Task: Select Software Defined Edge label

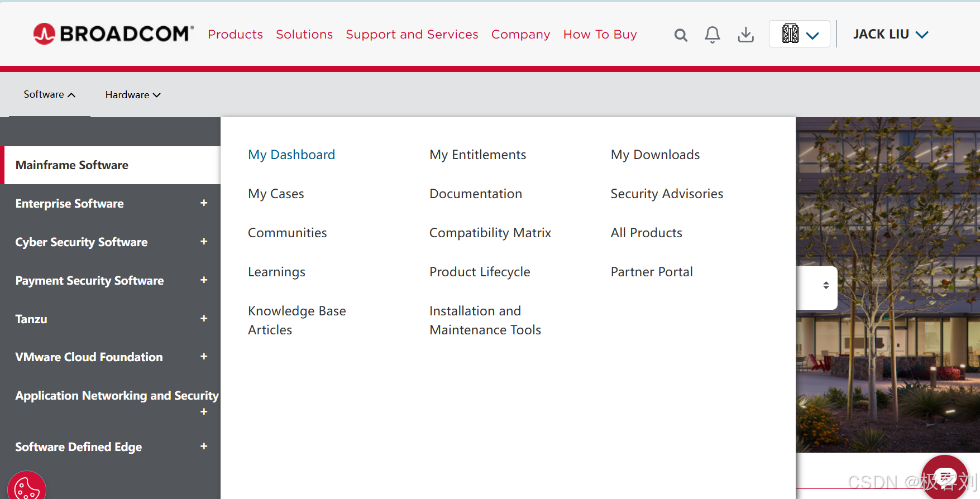Action: [x=78, y=447]
